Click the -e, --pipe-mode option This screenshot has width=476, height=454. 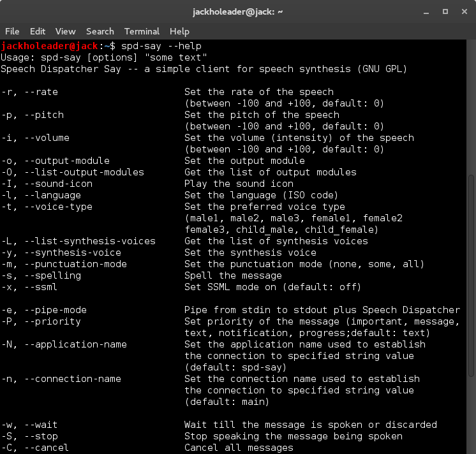point(44,310)
